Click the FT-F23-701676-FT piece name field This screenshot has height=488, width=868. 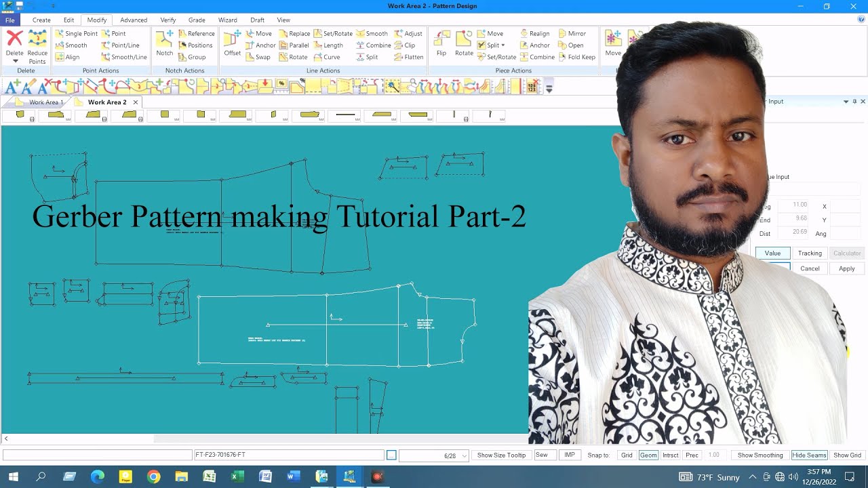(289, 455)
